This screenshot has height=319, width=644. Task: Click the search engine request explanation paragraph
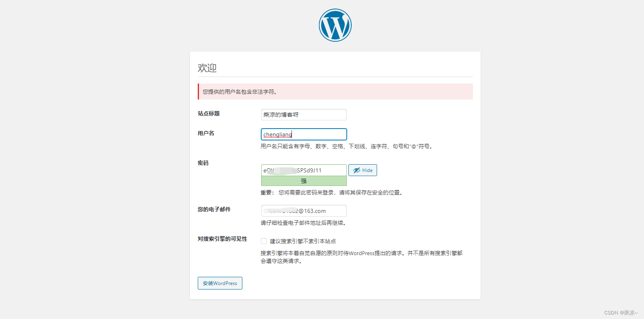tap(362, 257)
